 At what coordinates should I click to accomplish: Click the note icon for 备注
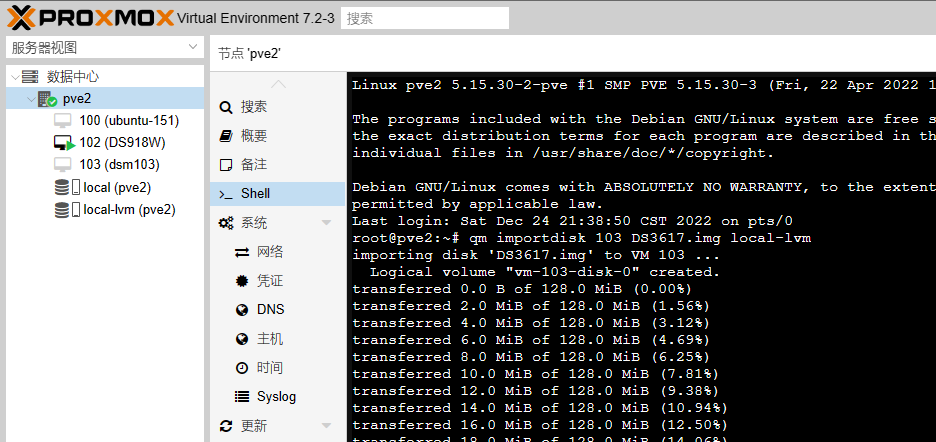coord(226,165)
